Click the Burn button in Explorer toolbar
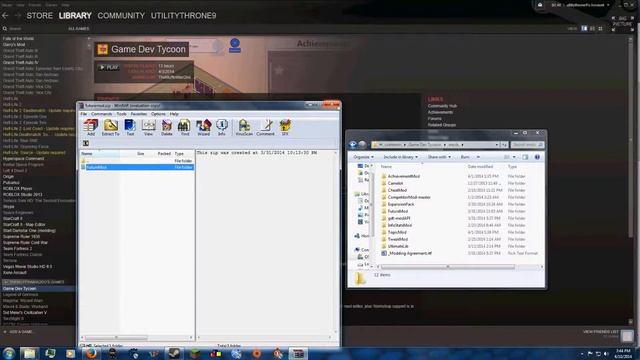This screenshot has height=360, width=640. point(465,157)
